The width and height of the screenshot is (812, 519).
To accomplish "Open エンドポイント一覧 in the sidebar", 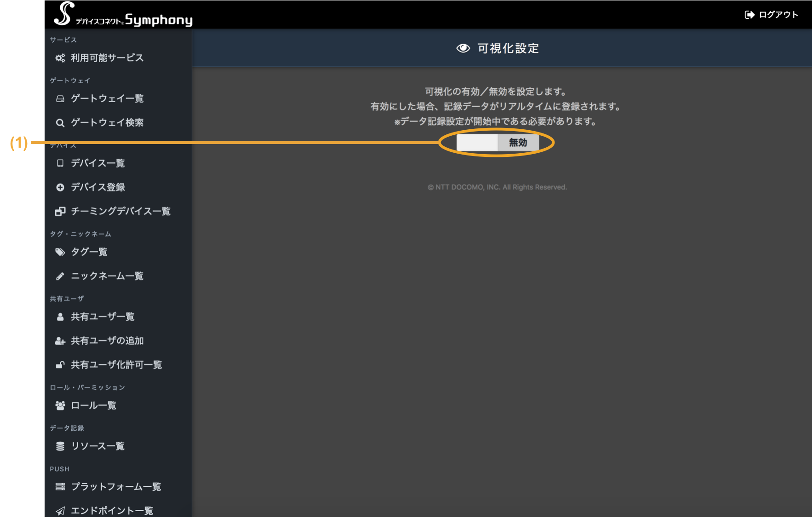I will tap(112, 510).
